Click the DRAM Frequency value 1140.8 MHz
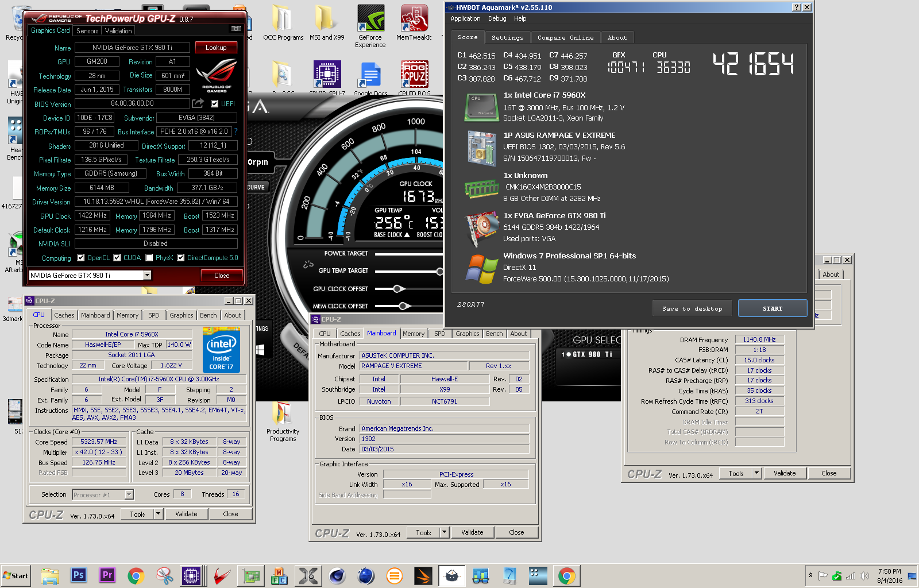This screenshot has height=588, width=919. tap(759, 339)
